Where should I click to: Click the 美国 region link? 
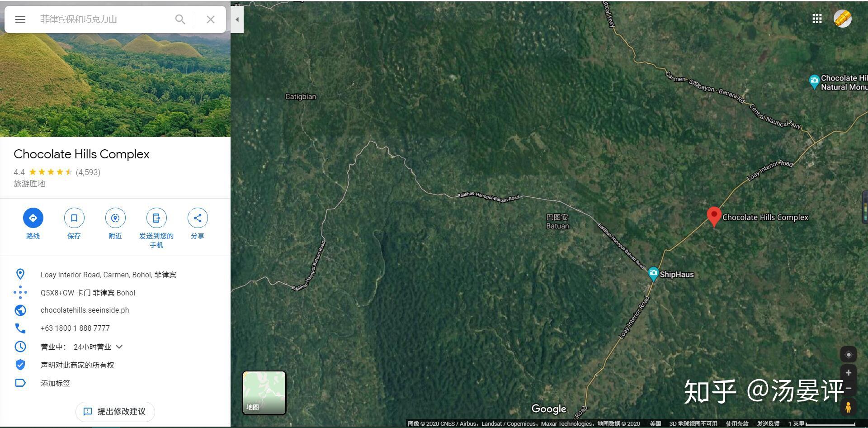(x=656, y=424)
